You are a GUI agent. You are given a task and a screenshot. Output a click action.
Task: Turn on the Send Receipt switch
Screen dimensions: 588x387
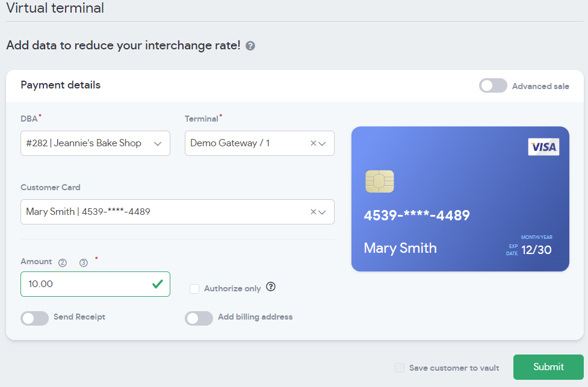[35, 318]
